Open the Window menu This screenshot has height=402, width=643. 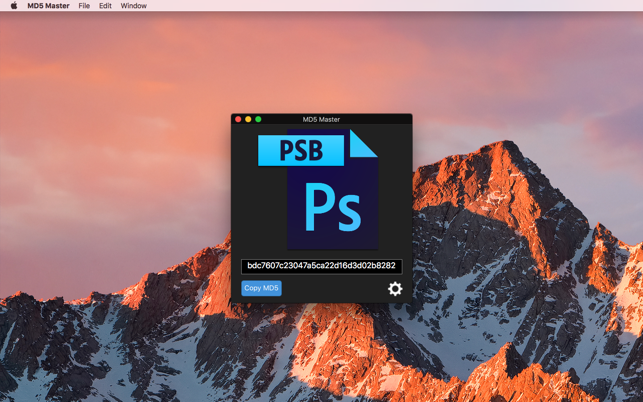click(133, 6)
